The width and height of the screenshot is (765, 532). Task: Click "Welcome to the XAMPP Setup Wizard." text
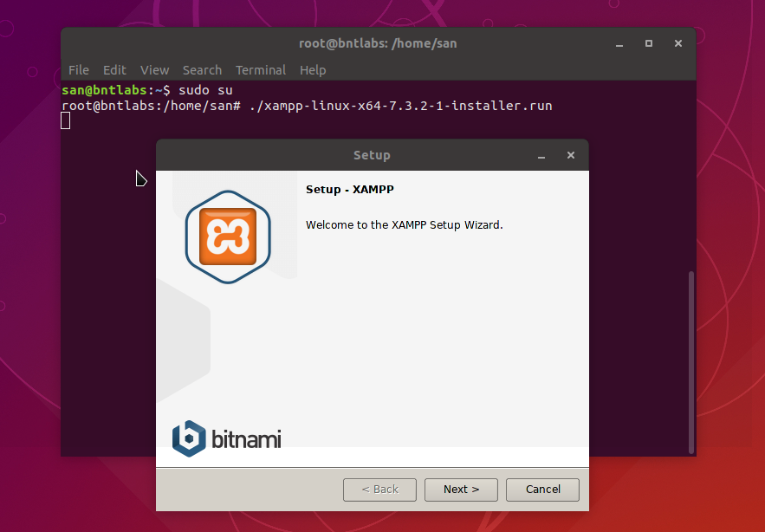tap(404, 225)
